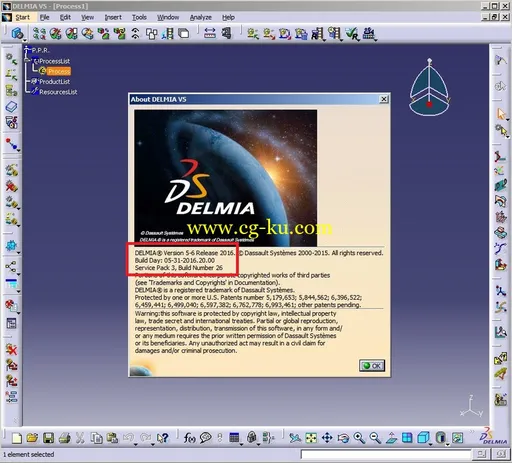
Task: Click the Cut scissors icon
Action: coord(80,438)
